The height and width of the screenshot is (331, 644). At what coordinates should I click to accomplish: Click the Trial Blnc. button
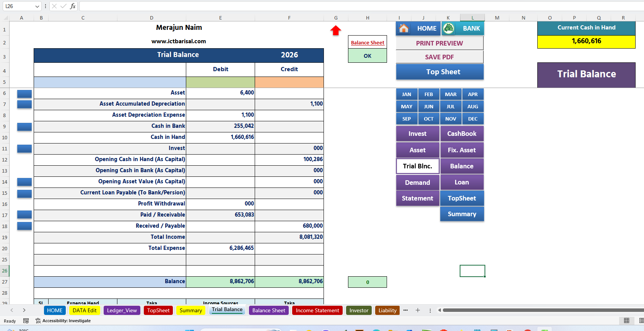[418, 166]
